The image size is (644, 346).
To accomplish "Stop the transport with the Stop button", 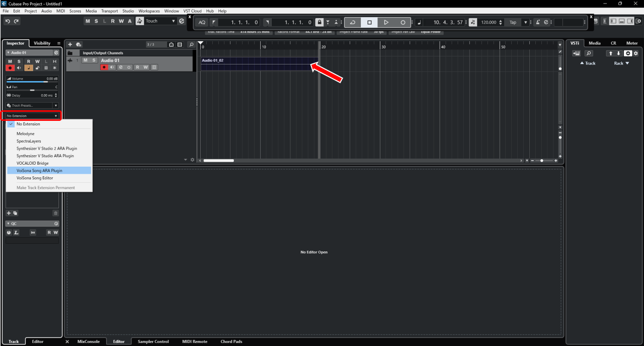I will 369,22.
